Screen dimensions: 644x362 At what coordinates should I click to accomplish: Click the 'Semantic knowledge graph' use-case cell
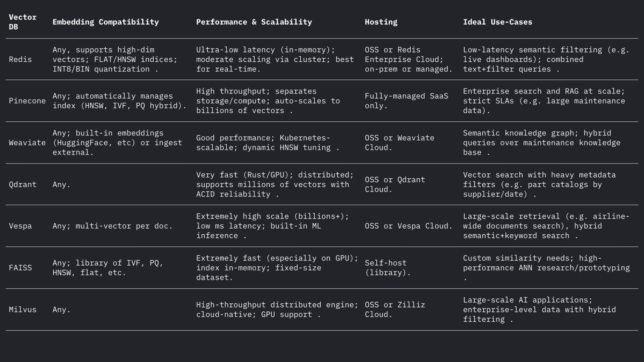[541, 143]
